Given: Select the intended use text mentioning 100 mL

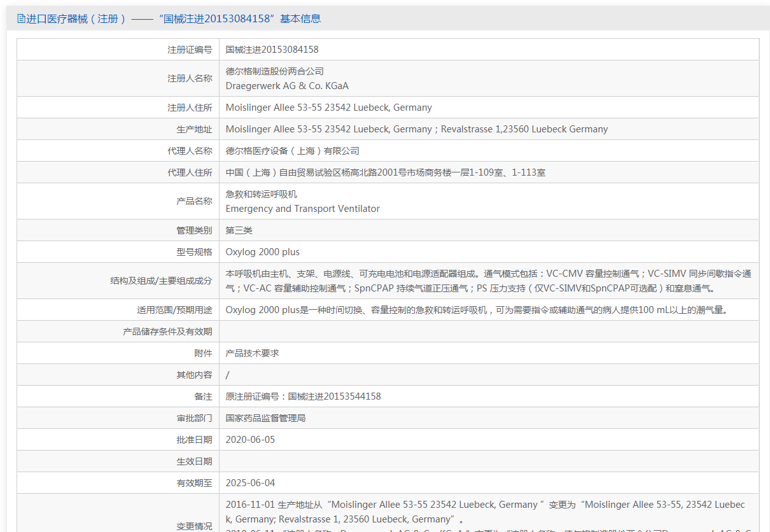Looking at the screenshot, I should click(476, 310).
